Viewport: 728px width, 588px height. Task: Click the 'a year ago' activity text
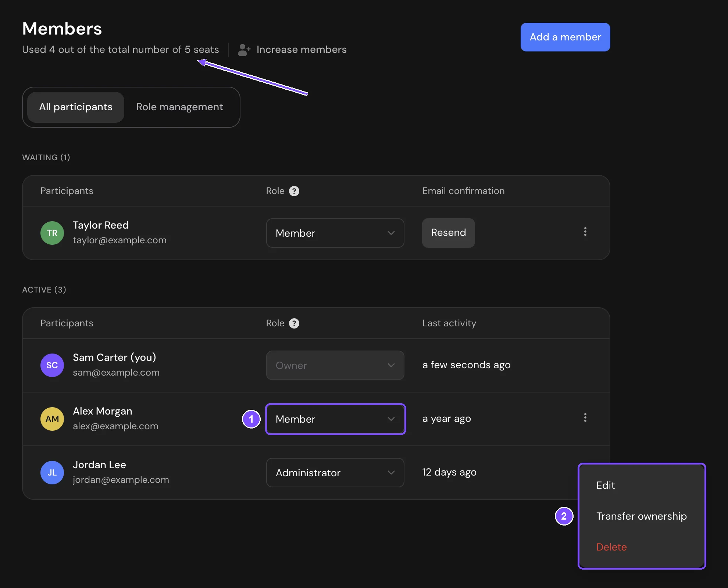[446, 419]
